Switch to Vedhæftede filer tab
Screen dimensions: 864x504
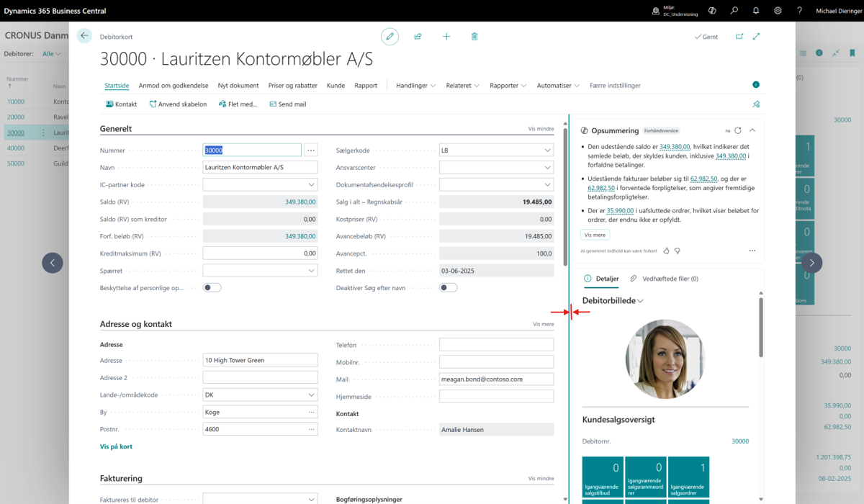(665, 279)
